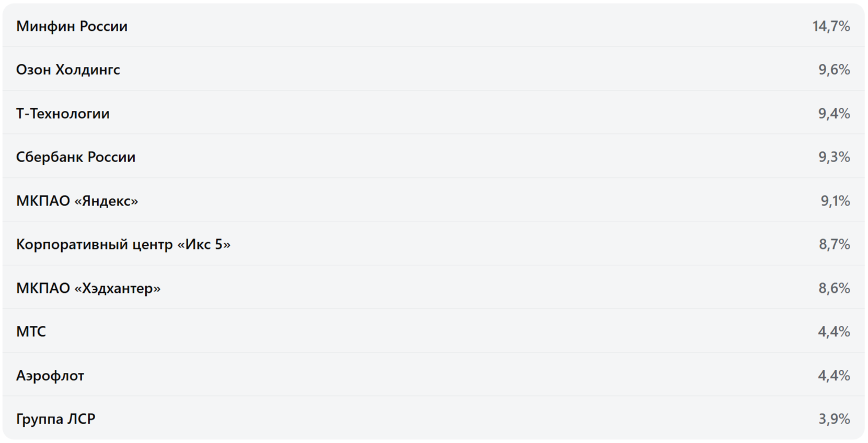Click the Сбербанк России name
Image resolution: width=868 pixels, height=443 pixels.
click(x=76, y=157)
